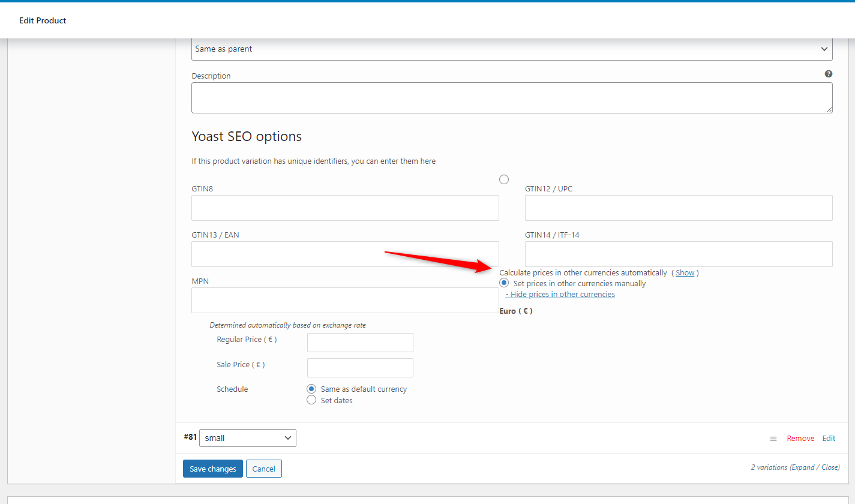Image resolution: width=855 pixels, height=504 pixels.
Task: Click into the GTIN8 input field
Action: click(x=345, y=208)
